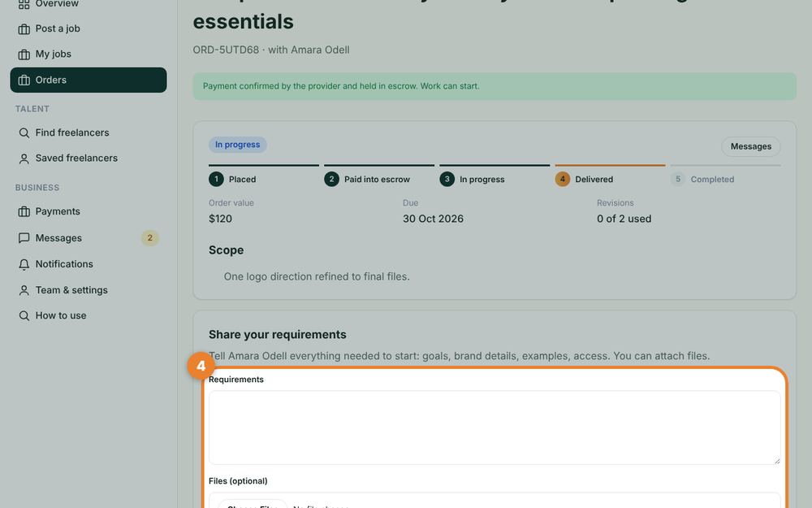This screenshot has height=508, width=812.
Task: Click the In progress status badge
Action: pyautogui.click(x=238, y=145)
